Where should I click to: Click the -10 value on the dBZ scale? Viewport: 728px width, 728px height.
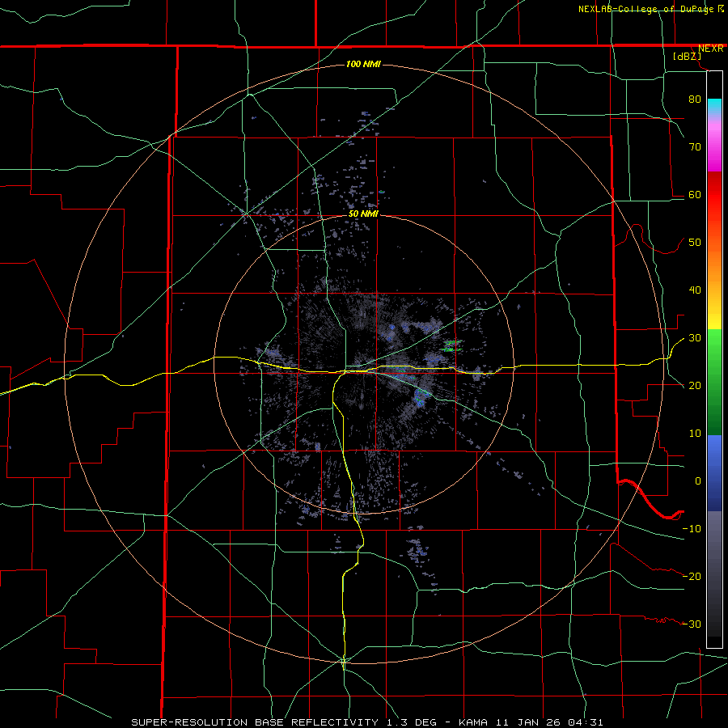click(x=692, y=529)
